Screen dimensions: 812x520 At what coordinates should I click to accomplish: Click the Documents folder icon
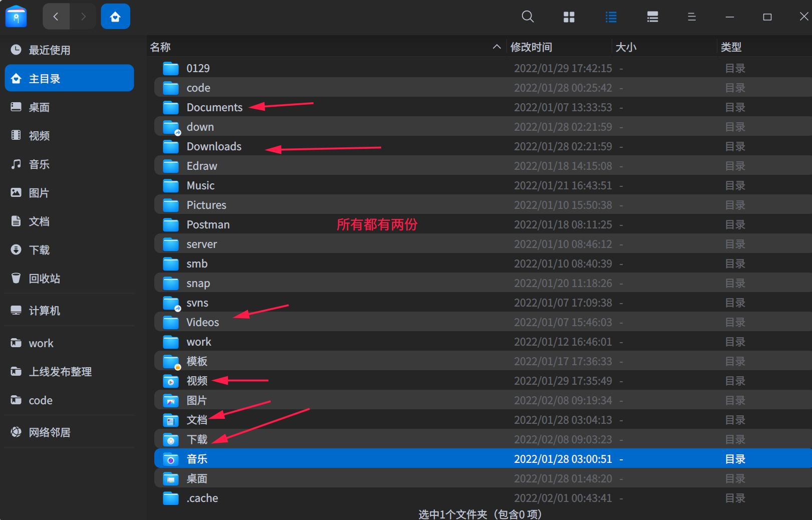tap(171, 107)
